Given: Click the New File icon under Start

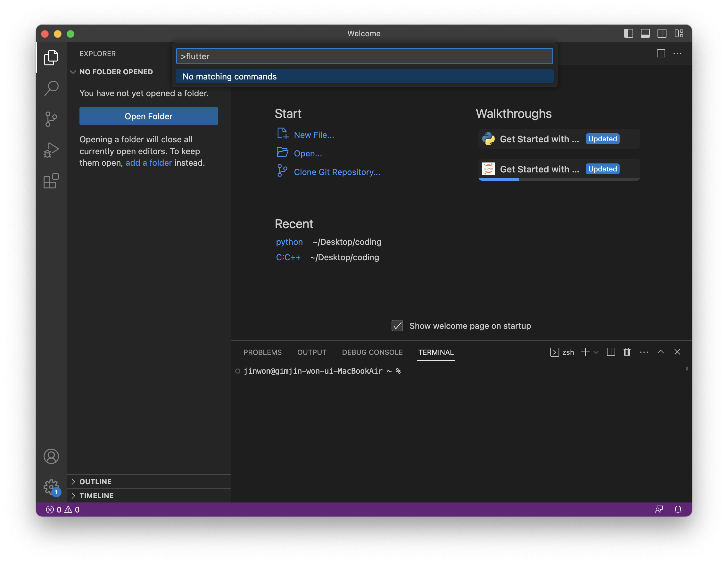Looking at the screenshot, I should pos(282,134).
